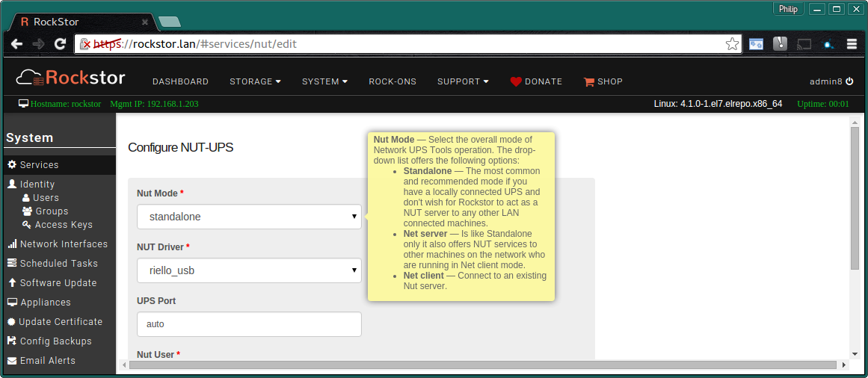Bookmark page with the star icon
Viewport: 868px width, 378px height.
(732, 44)
